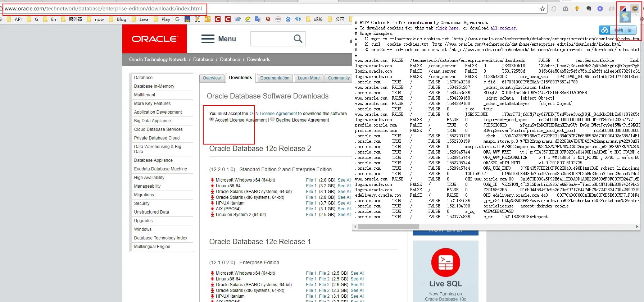Switch to the Learn More tab

coord(308,78)
